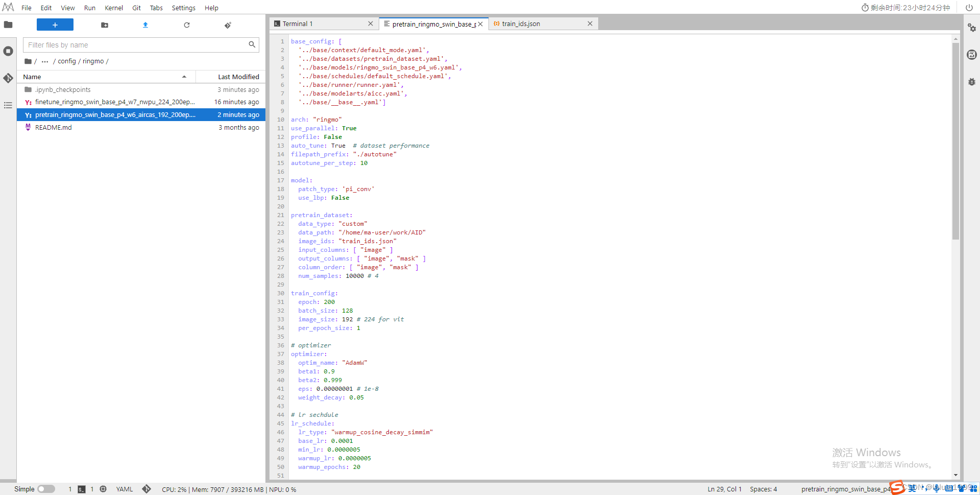Open the View menu
This screenshot has height=495, width=980.
point(68,8)
